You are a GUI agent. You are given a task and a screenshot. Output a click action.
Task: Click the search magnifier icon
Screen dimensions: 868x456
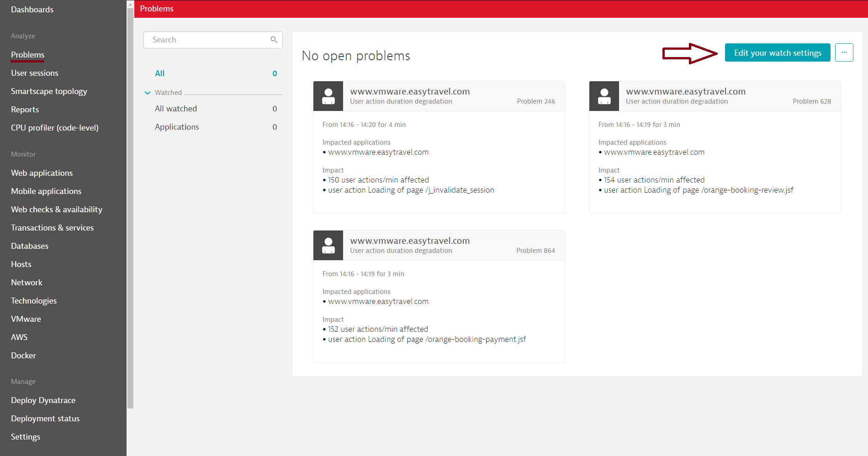click(274, 40)
